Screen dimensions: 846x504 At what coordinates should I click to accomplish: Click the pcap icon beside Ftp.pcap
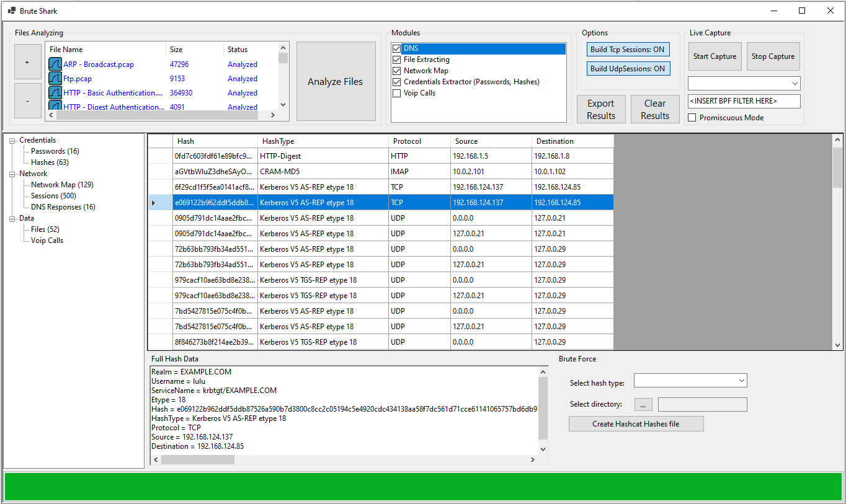click(x=55, y=79)
